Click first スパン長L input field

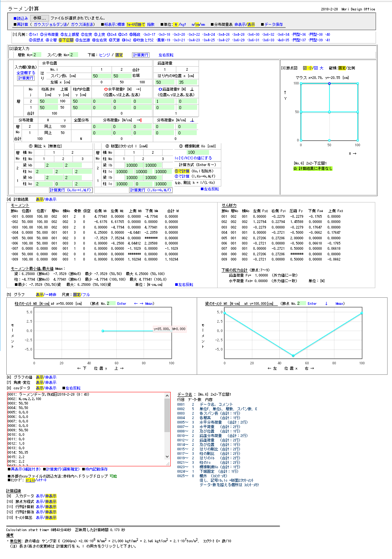point(101,76)
